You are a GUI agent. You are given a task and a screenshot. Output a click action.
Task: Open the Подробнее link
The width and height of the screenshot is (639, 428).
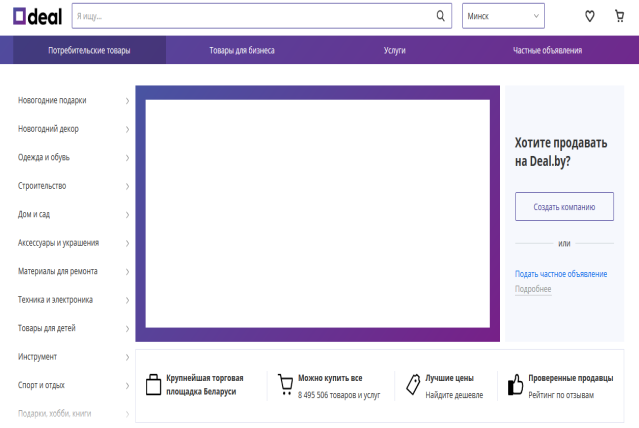533,289
